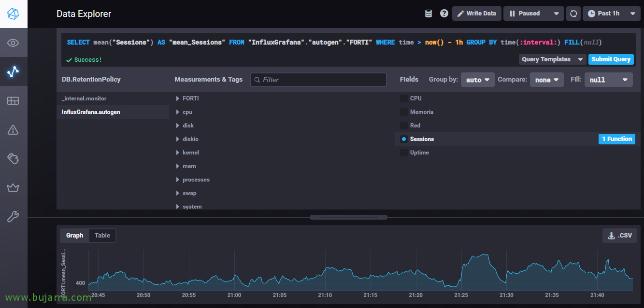Image resolution: width=644 pixels, height=308 pixels.
Task: Grab the panel resize divider handle
Action: point(348,217)
